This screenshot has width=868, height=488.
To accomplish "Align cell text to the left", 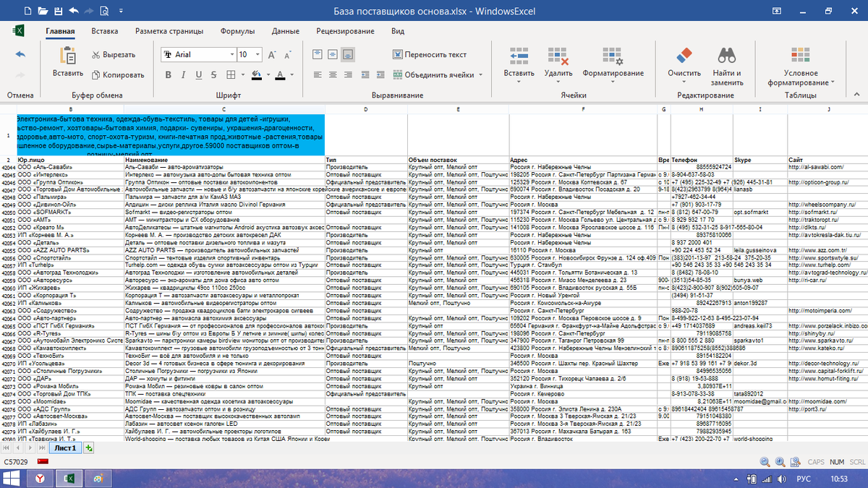I will tap(318, 74).
